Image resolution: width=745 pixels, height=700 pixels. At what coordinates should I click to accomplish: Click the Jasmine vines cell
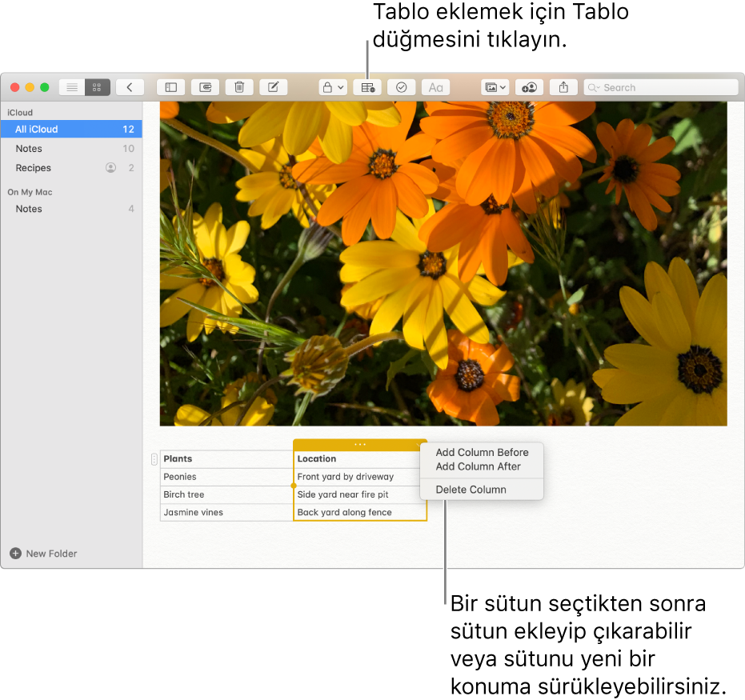226,513
